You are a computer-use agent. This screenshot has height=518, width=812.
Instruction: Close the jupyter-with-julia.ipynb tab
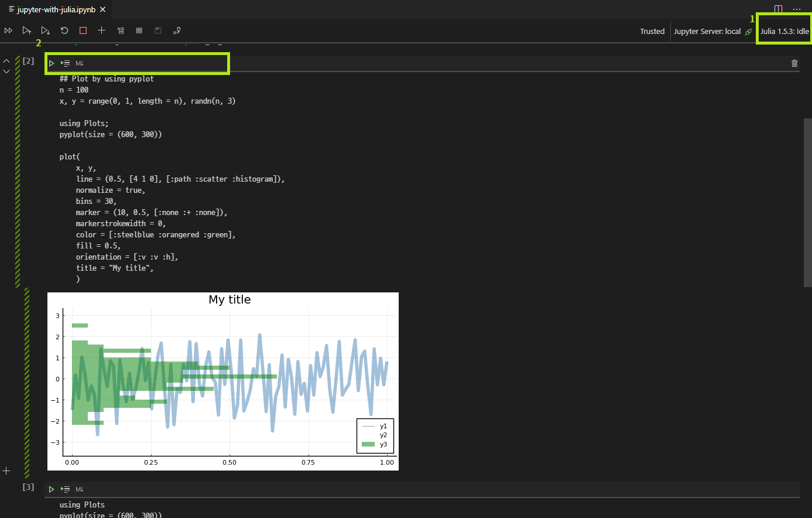pyautogui.click(x=103, y=10)
